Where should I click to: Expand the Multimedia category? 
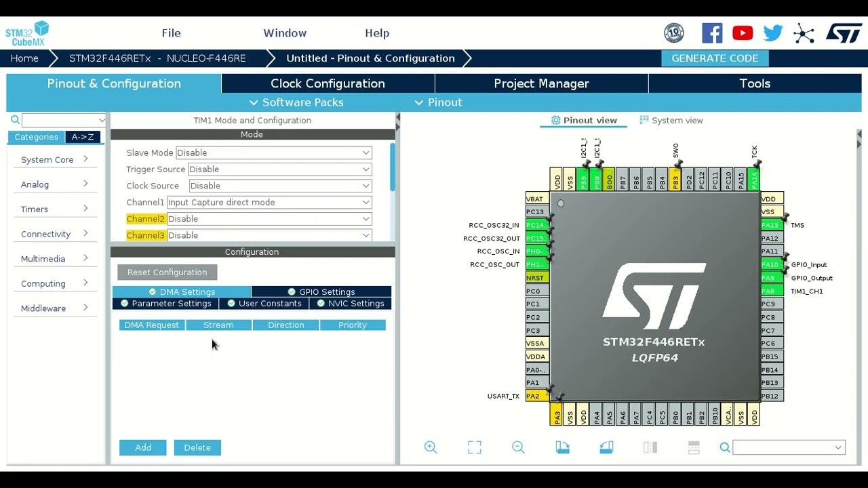54,258
